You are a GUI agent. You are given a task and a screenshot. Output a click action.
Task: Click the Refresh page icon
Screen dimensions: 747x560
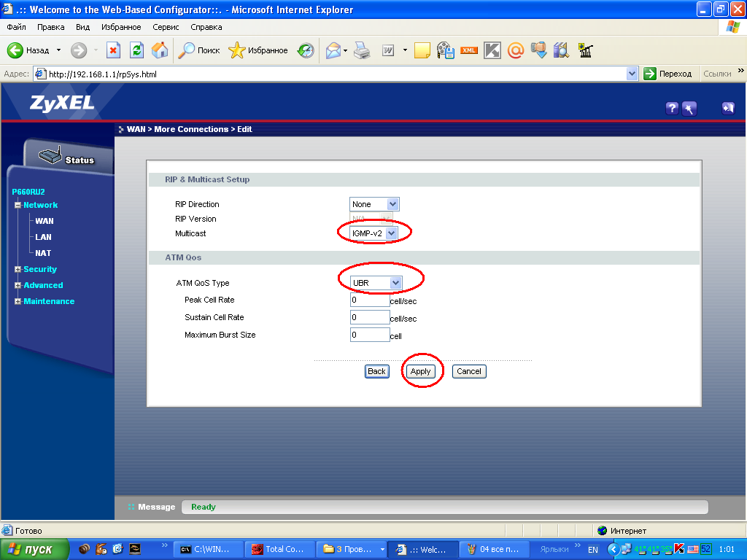click(136, 50)
